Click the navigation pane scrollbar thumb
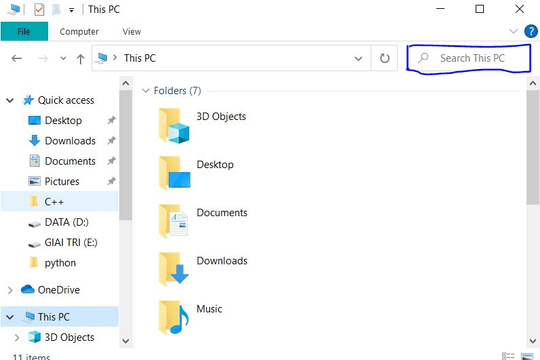The height and width of the screenshot is (360, 540). click(126, 155)
